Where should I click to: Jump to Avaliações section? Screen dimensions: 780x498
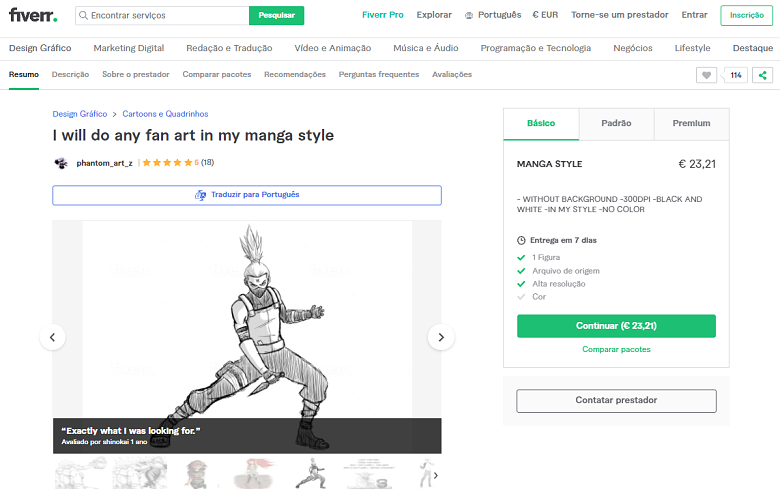tap(452, 75)
